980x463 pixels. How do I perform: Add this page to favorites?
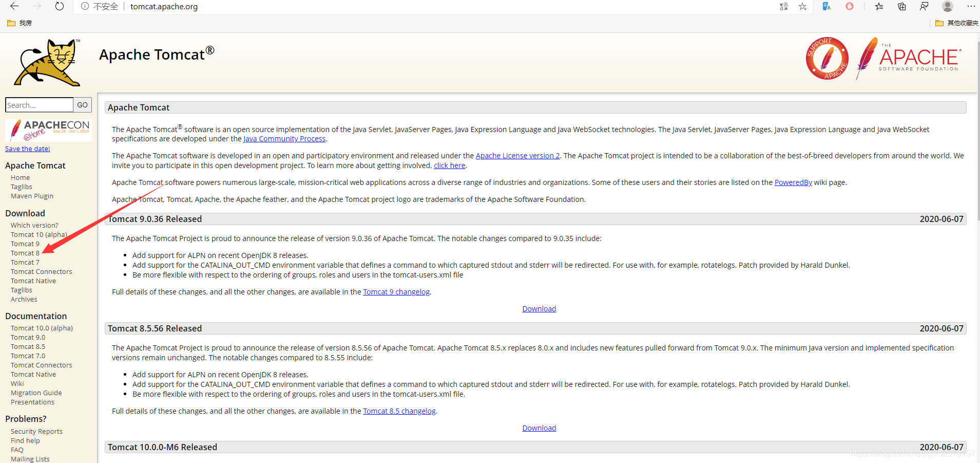tap(802, 6)
